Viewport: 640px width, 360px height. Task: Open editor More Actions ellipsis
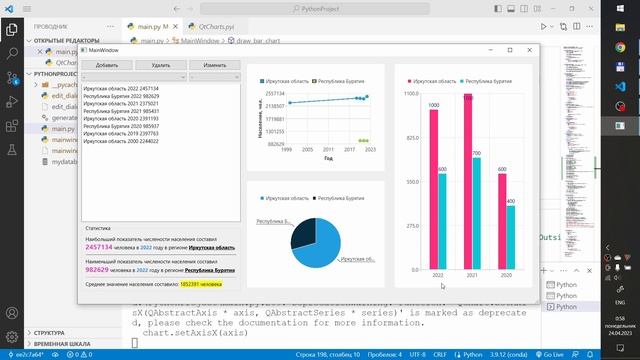[x=590, y=27]
